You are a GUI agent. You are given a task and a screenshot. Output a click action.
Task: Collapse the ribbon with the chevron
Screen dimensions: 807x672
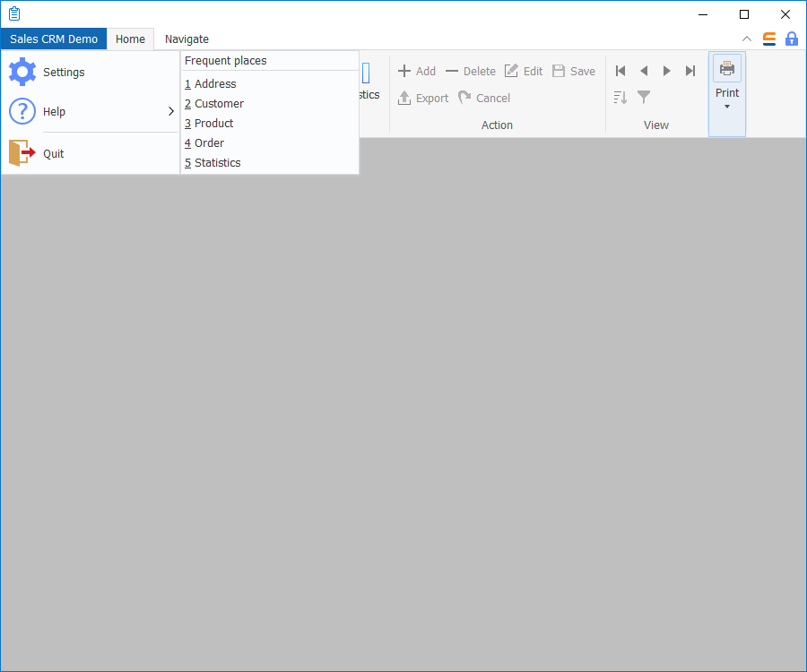click(747, 39)
